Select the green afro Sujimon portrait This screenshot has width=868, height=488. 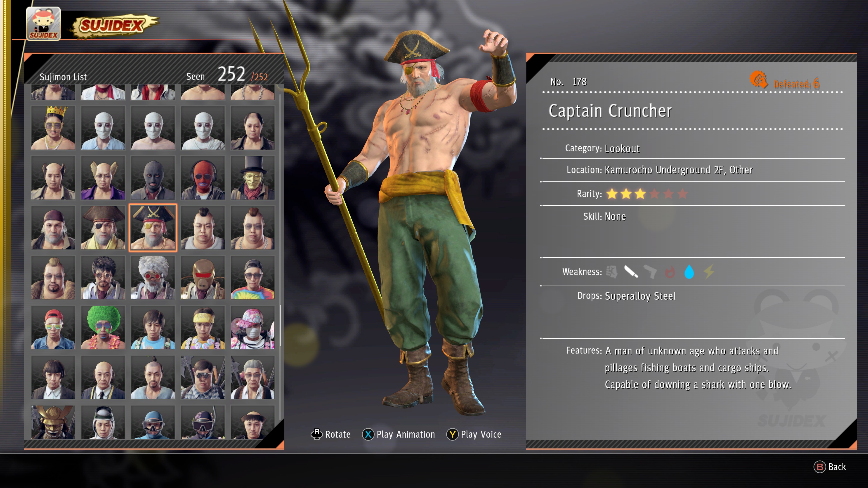tap(103, 327)
